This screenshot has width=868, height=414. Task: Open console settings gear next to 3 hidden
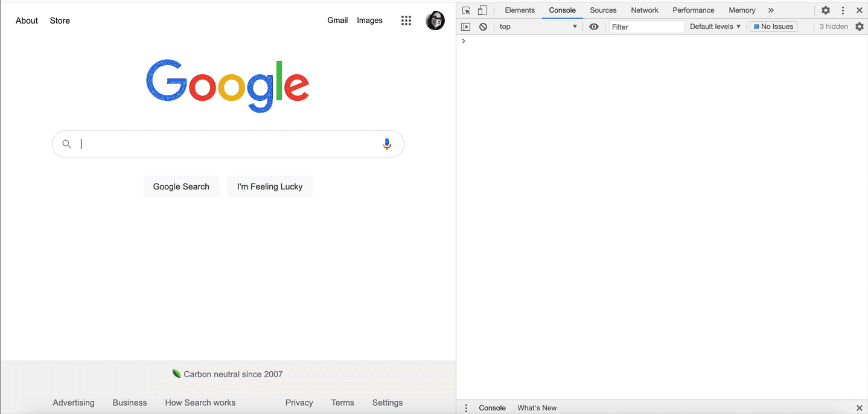pos(860,27)
